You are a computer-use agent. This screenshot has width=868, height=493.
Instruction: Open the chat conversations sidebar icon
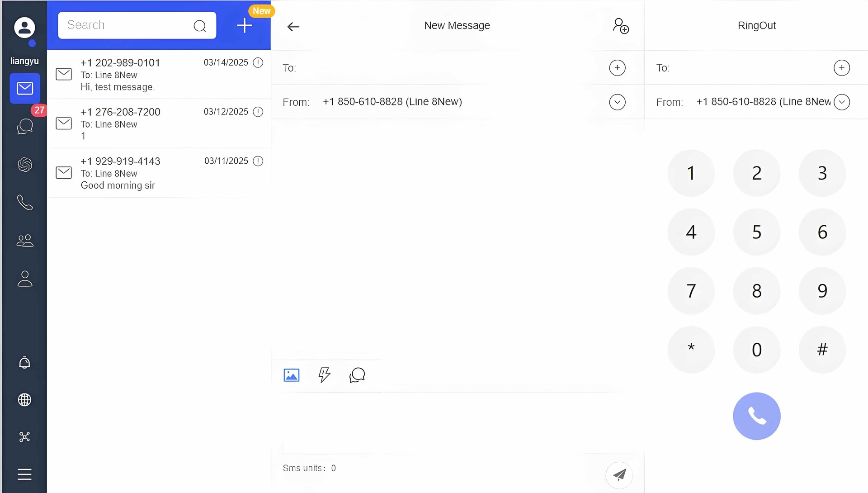click(25, 126)
